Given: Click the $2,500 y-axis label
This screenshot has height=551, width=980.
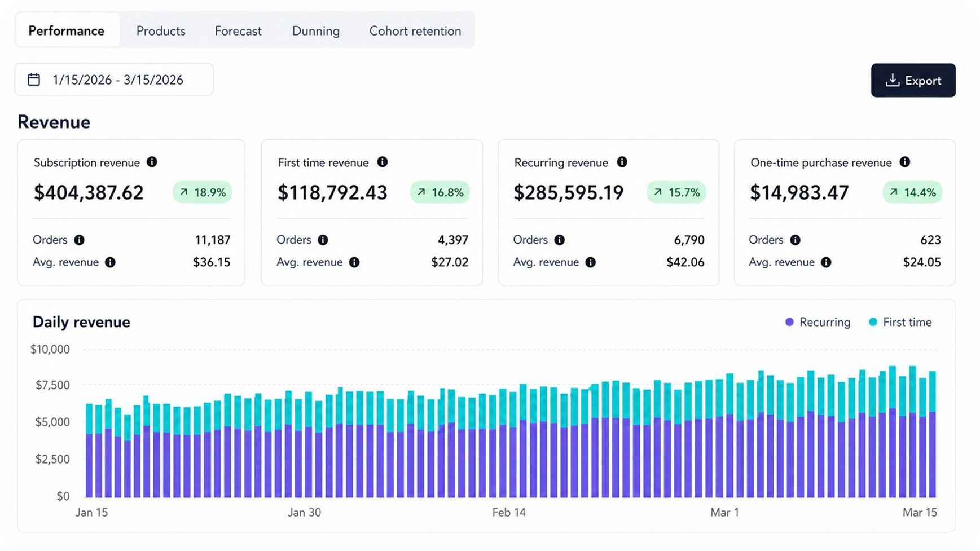Looking at the screenshot, I should coord(52,459).
